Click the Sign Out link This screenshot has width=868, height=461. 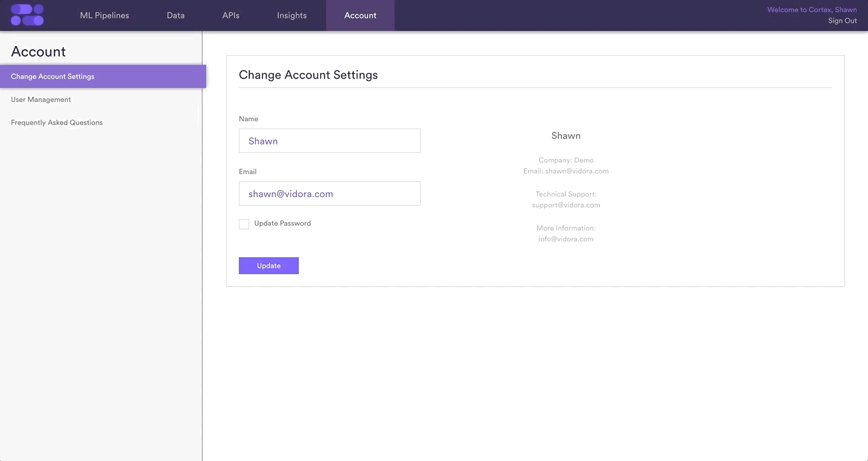843,21
